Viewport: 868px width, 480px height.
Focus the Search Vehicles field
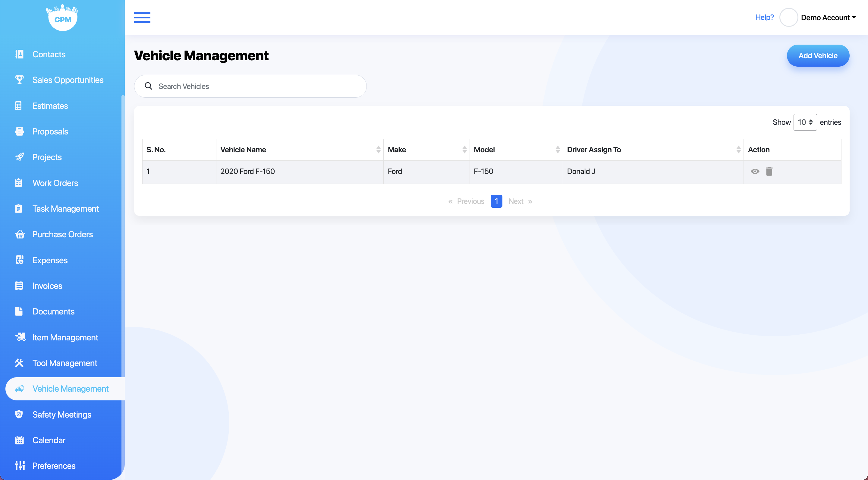coord(250,86)
